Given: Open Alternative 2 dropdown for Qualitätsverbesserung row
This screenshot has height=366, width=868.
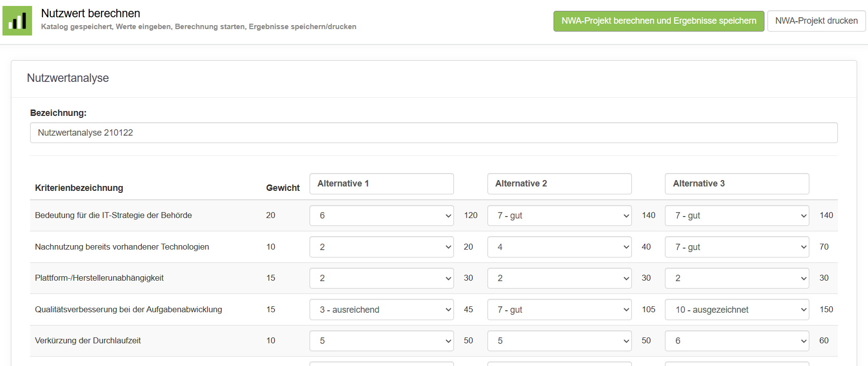Looking at the screenshot, I should click(x=559, y=310).
